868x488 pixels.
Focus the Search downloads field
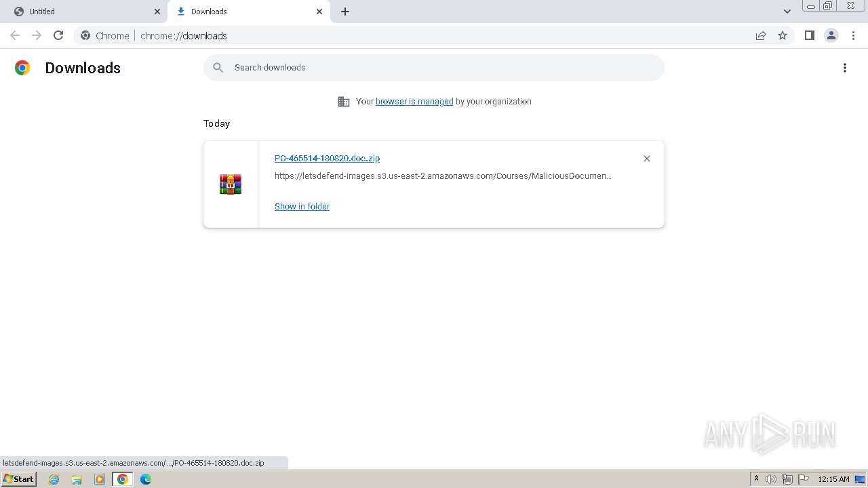pos(434,68)
